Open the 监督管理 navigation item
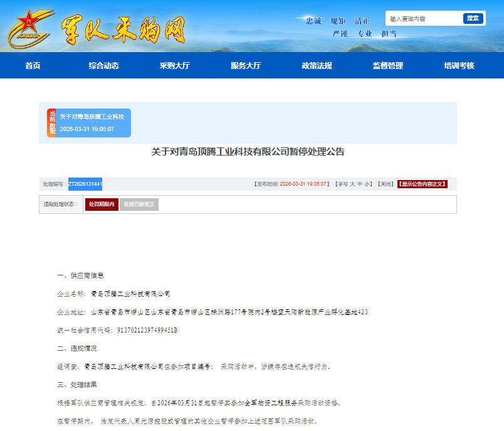Screen dimensions: 504x431 pos(388,66)
